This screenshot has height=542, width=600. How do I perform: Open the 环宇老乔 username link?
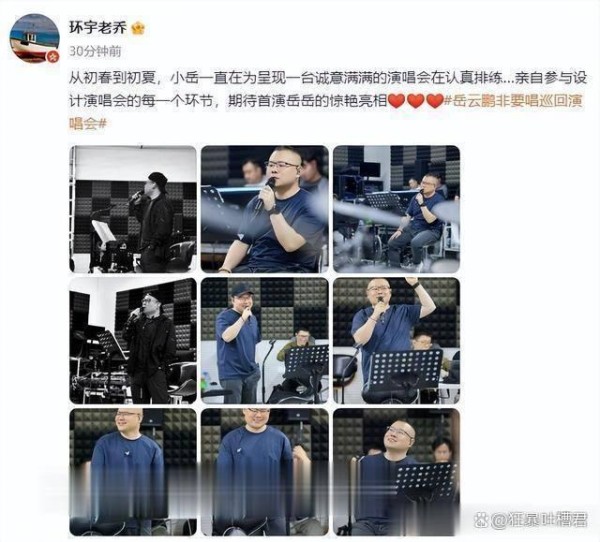98,28
